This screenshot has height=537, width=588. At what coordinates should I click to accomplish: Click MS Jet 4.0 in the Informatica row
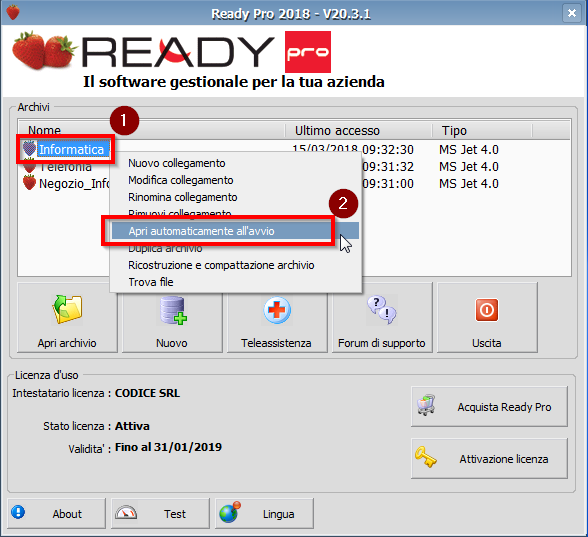coord(469,150)
